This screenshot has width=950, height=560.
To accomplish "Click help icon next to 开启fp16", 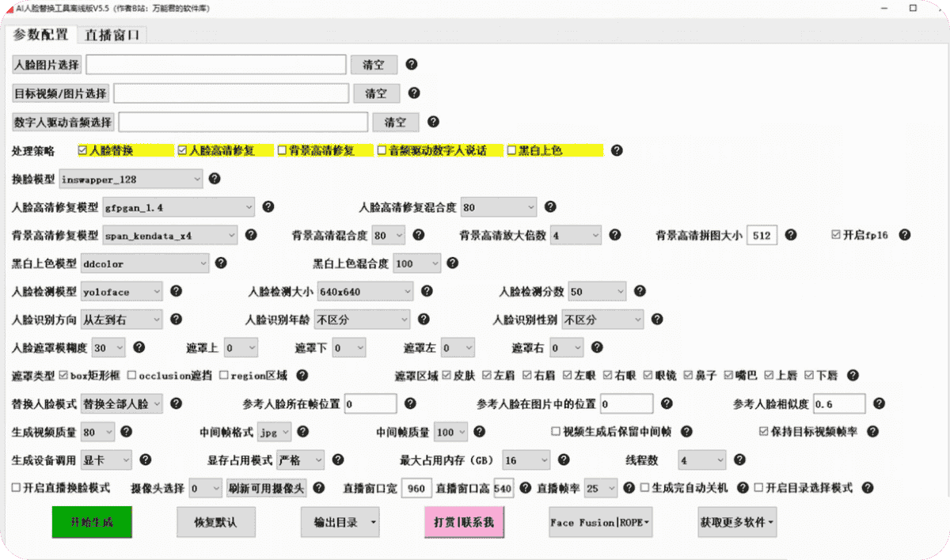I will (x=905, y=235).
